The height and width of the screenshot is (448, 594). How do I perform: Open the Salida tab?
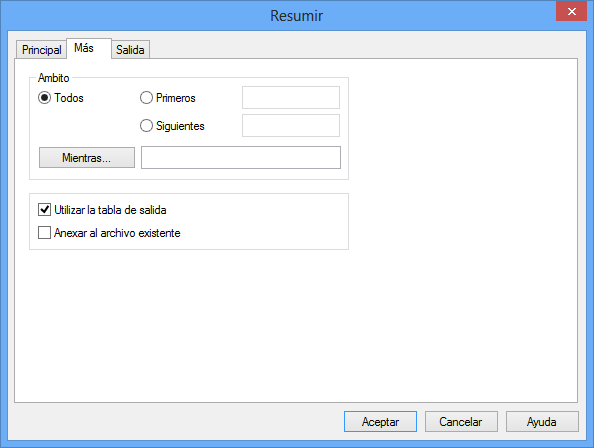(x=130, y=50)
